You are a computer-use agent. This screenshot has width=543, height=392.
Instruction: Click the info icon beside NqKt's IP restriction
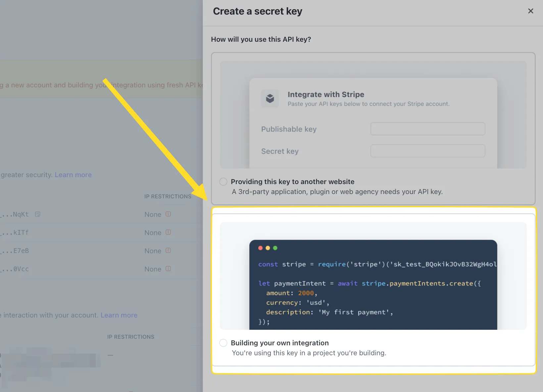click(168, 214)
